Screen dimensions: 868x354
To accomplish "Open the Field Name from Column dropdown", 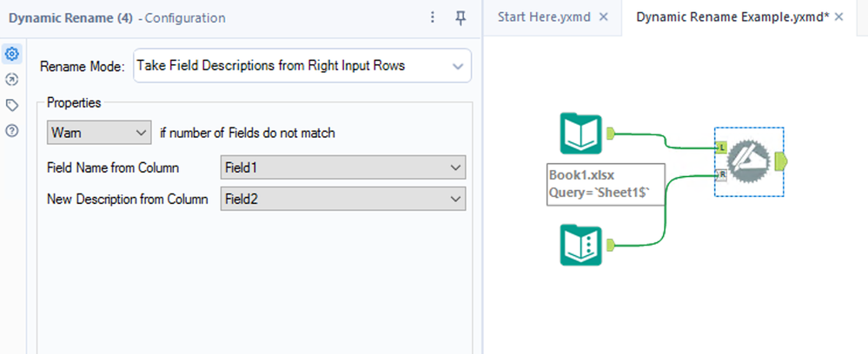I will coord(343,167).
